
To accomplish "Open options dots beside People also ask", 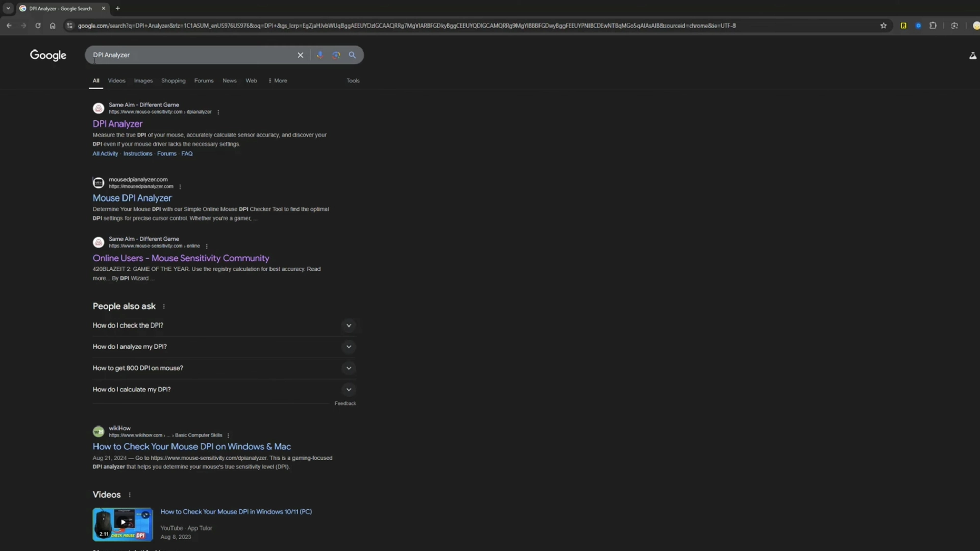I will click(164, 306).
